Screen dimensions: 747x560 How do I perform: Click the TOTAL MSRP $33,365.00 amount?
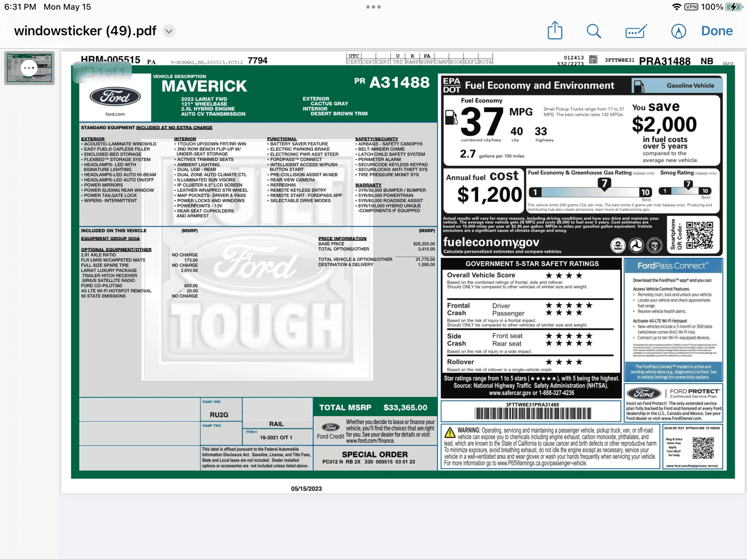pos(405,408)
